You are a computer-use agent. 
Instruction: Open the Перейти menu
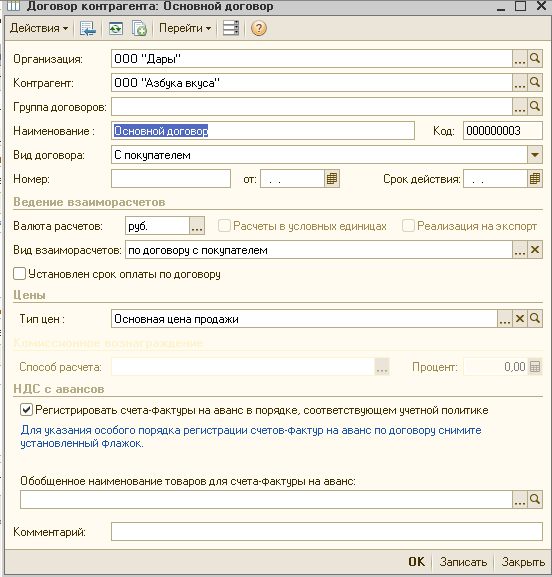pyautogui.click(x=185, y=28)
